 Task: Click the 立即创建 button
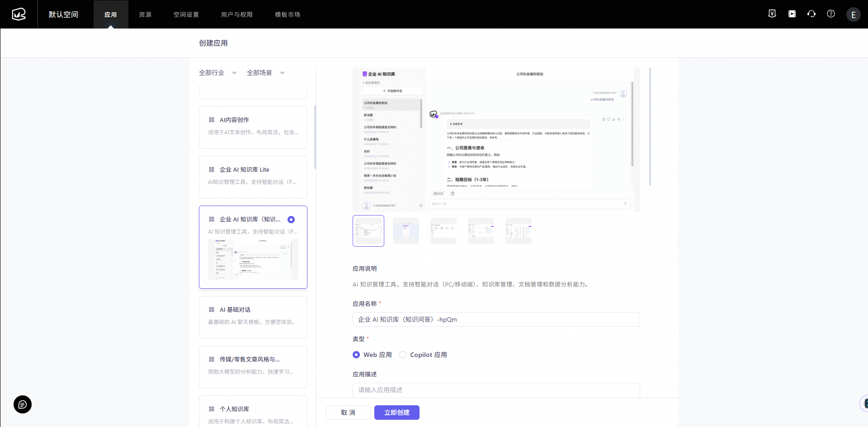coord(397,413)
